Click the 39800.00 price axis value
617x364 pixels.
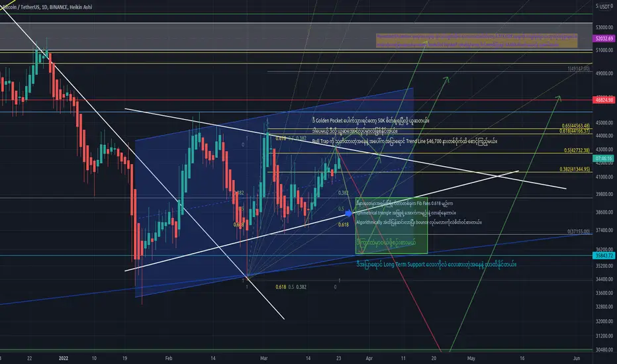click(604, 195)
